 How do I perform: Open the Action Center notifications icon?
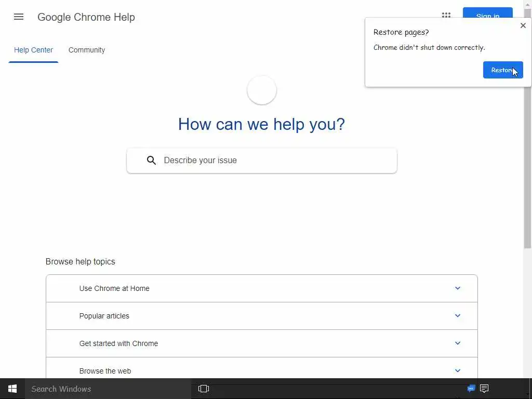coord(484,389)
